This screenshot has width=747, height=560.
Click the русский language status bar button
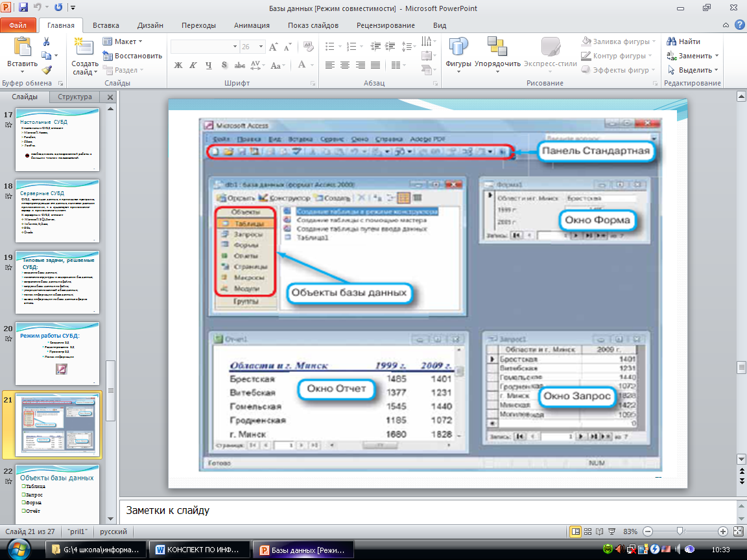[x=113, y=531]
